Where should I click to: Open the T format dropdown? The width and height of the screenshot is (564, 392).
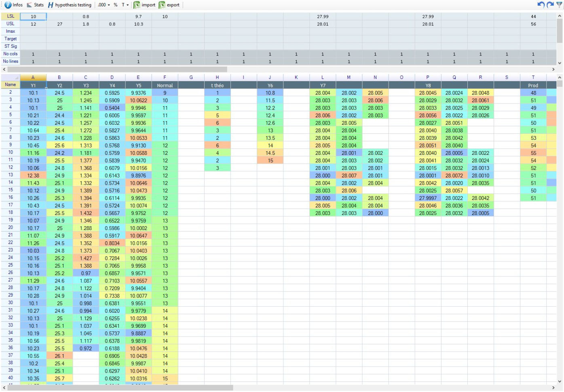[126, 5]
